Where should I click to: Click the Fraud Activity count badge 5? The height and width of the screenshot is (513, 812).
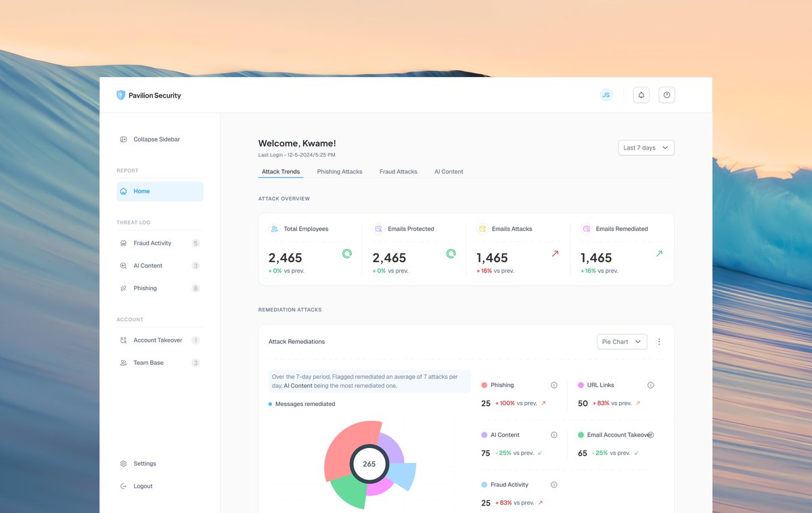tap(196, 243)
